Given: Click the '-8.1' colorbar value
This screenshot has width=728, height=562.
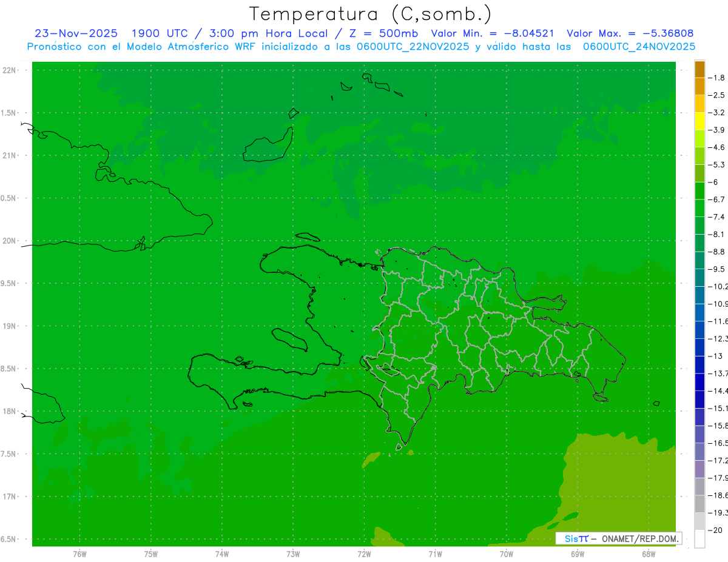Looking at the screenshot, I should [x=716, y=234].
